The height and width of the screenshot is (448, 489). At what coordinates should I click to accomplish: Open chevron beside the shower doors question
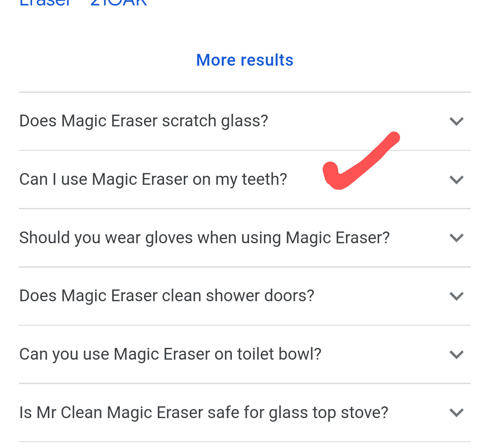[456, 296]
